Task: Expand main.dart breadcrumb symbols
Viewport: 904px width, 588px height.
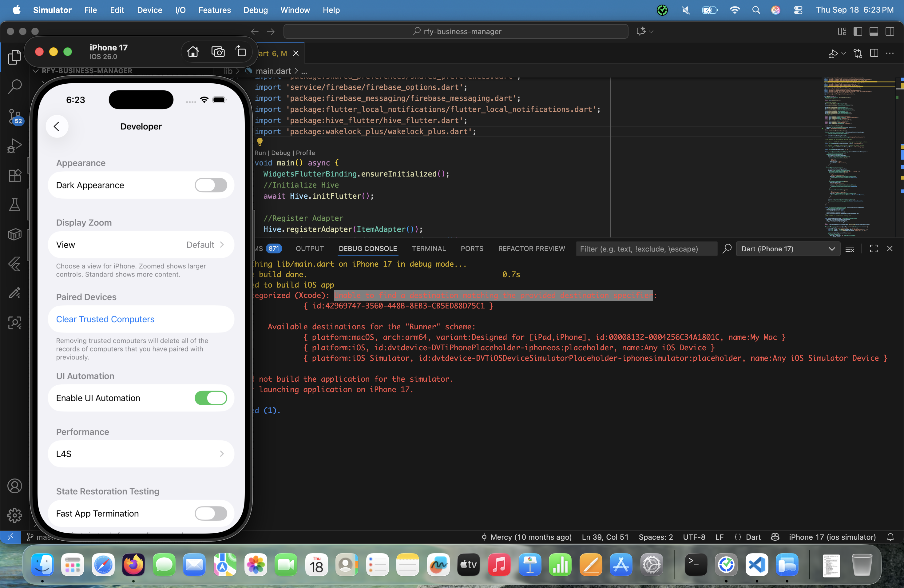Action: [x=304, y=71]
